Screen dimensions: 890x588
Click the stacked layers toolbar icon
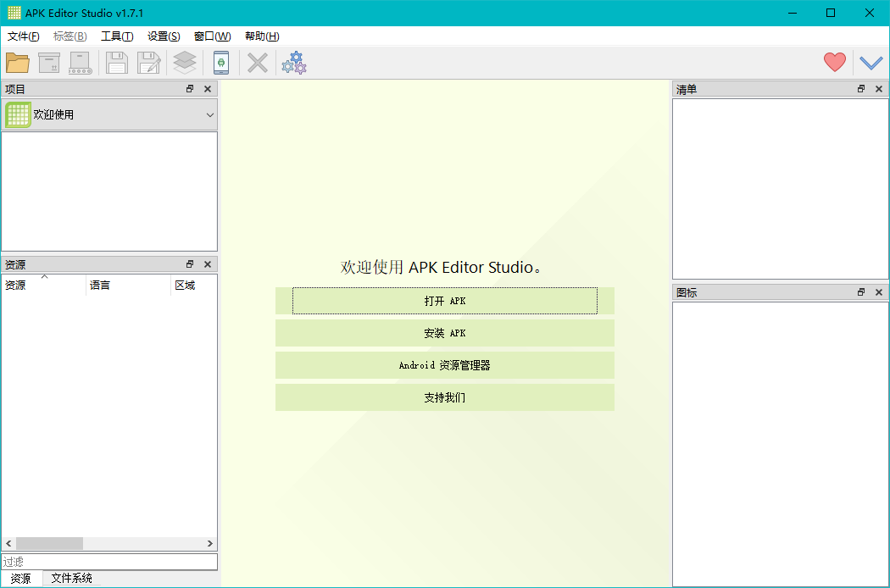coord(185,63)
